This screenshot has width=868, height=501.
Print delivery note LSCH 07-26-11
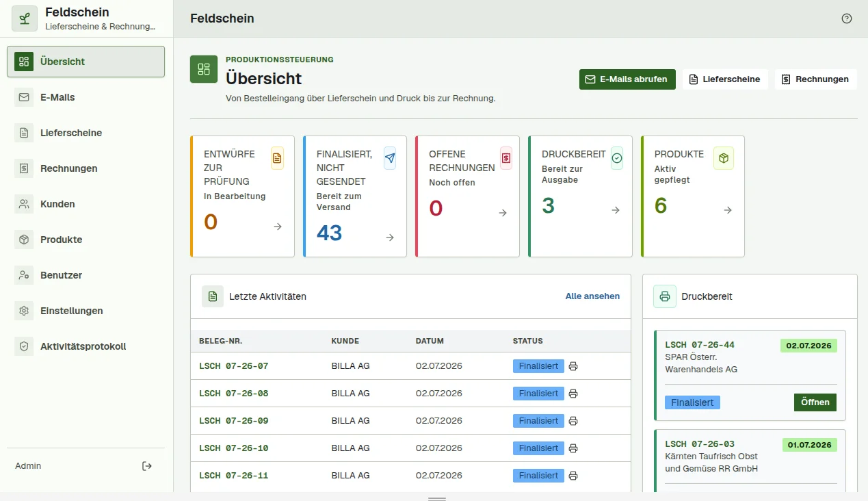(573, 476)
